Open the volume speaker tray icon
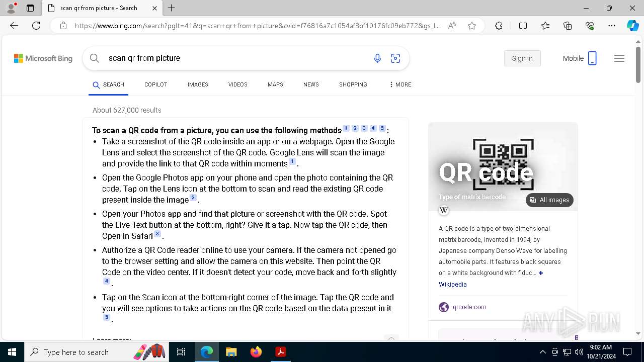This screenshot has height=362, width=644. pos(579,352)
